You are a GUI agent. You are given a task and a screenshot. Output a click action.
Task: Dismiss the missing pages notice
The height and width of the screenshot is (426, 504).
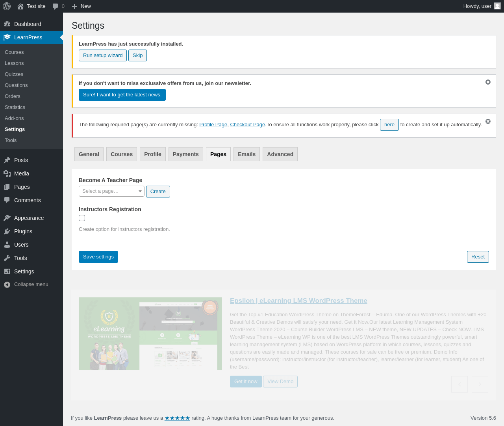point(488,122)
